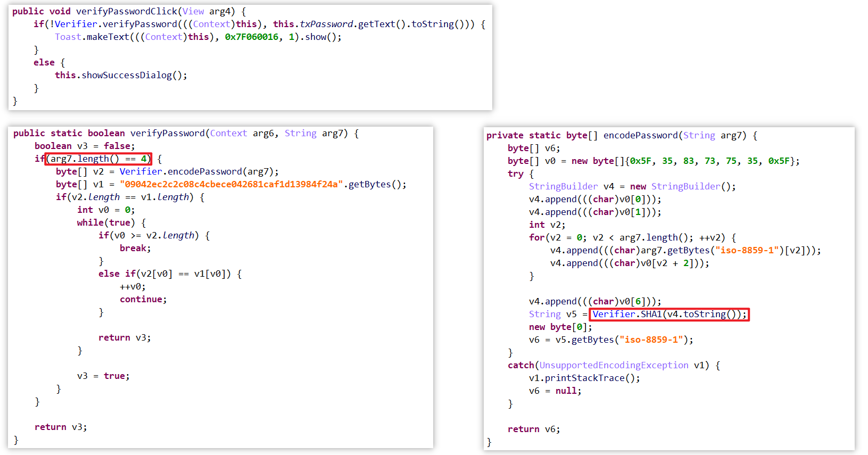Screen dimensions: 868x455
Task: Select the txPassword field reference
Action: 326,24
